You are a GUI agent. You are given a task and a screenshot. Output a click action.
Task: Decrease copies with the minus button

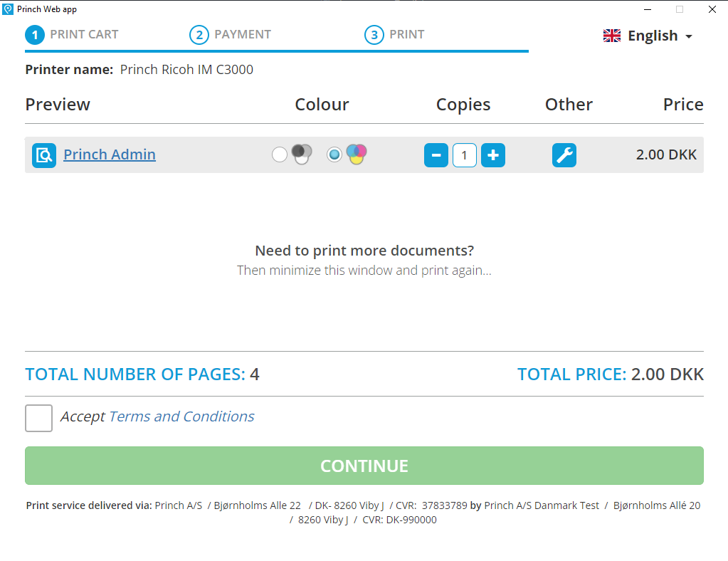coord(436,154)
